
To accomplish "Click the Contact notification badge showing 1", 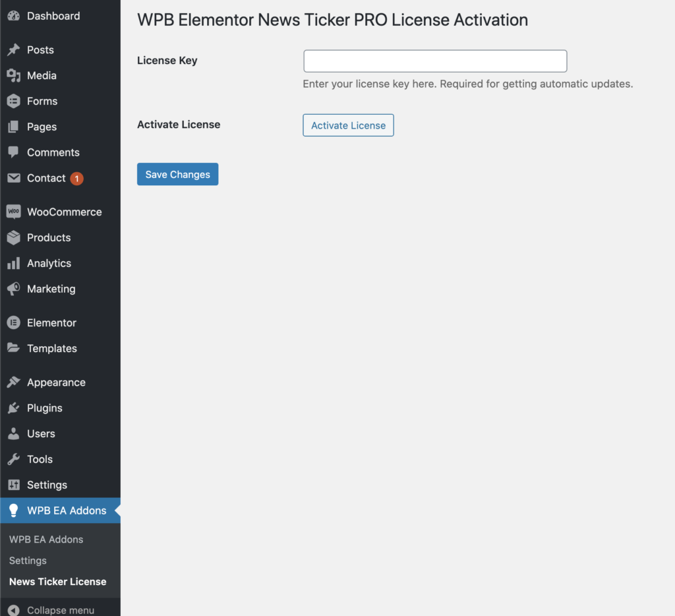I will tap(76, 178).
